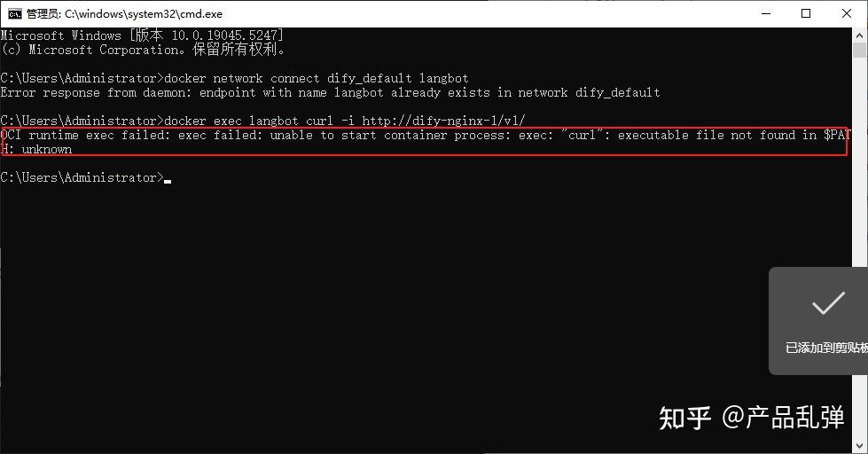868x454 pixels.
Task: Minimize the cmd.exe window
Action: (x=763, y=13)
